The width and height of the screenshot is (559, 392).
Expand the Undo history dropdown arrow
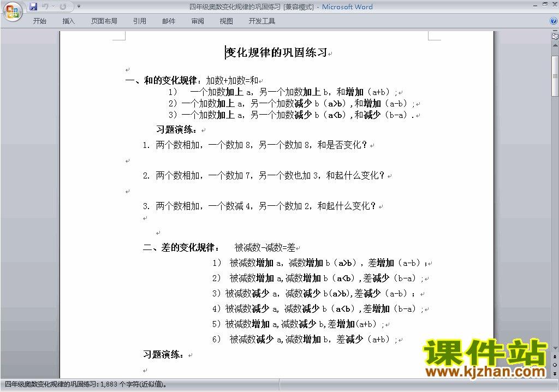coord(53,7)
